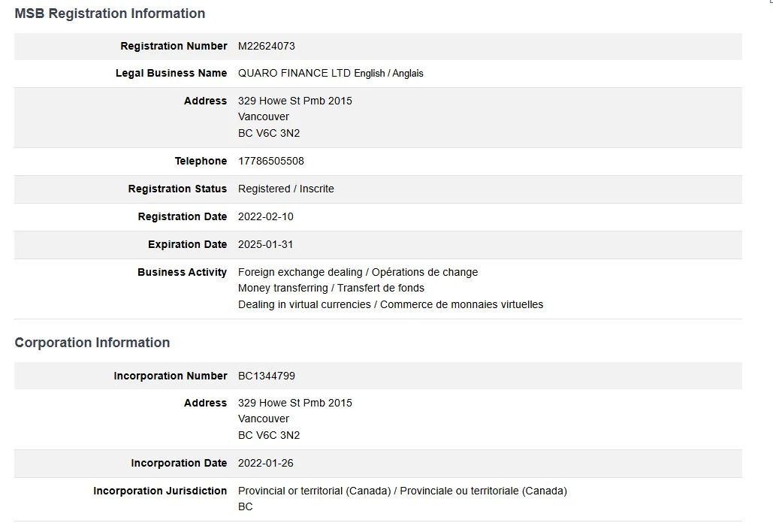Click the Corporation Information heading
Image resolution: width=773 pixels, height=532 pixels.
click(x=92, y=342)
